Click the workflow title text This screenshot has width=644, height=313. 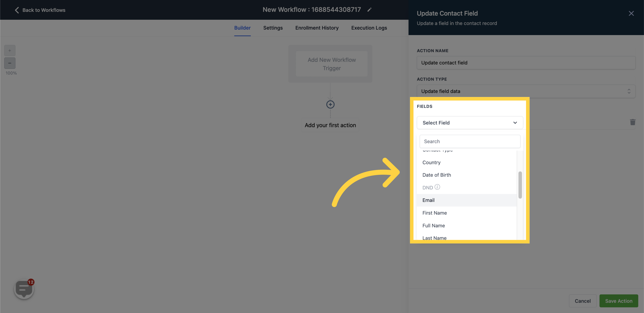[x=312, y=9]
